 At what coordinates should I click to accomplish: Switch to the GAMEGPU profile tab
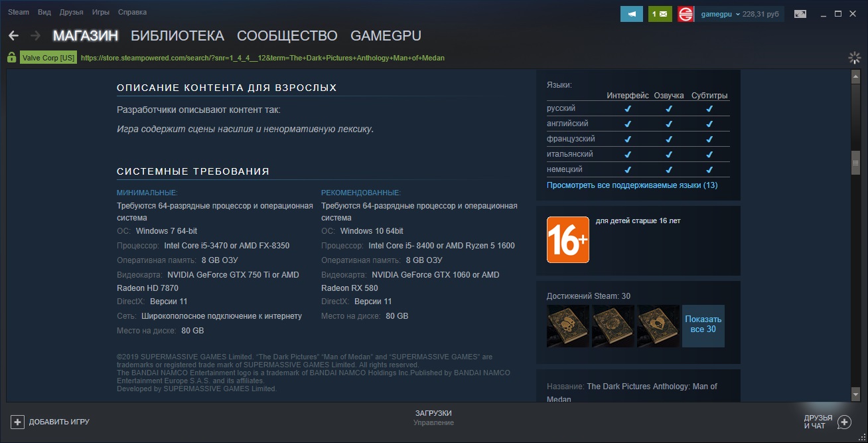click(x=386, y=36)
